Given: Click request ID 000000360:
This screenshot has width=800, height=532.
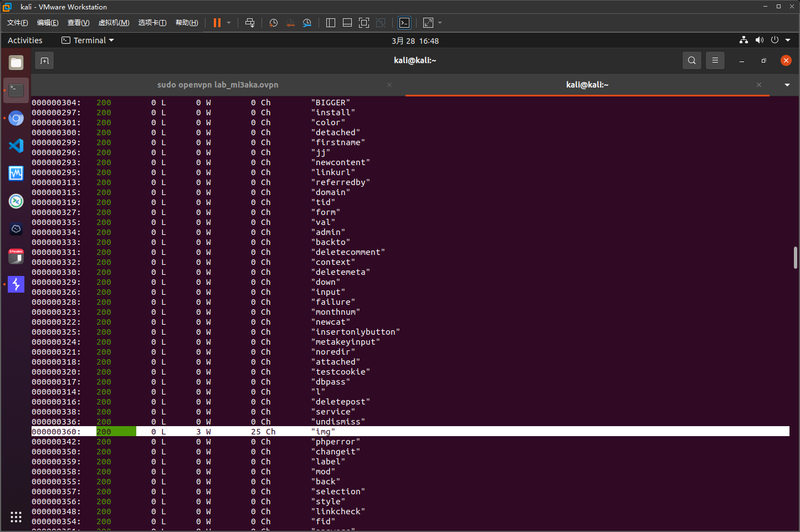Looking at the screenshot, I should click(x=56, y=432).
